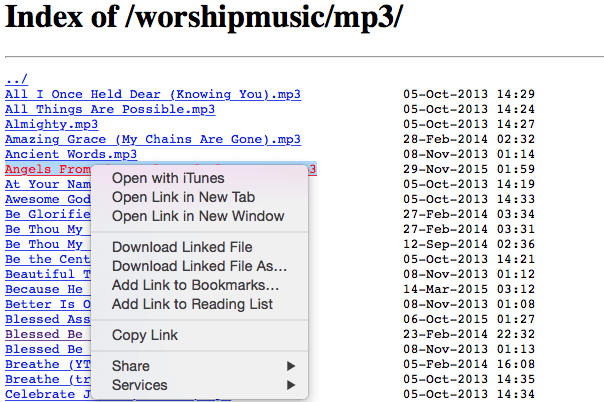Open the Blessed Assurance link
The width and height of the screenshot is (604, 402).
click(x=48, y=320)
